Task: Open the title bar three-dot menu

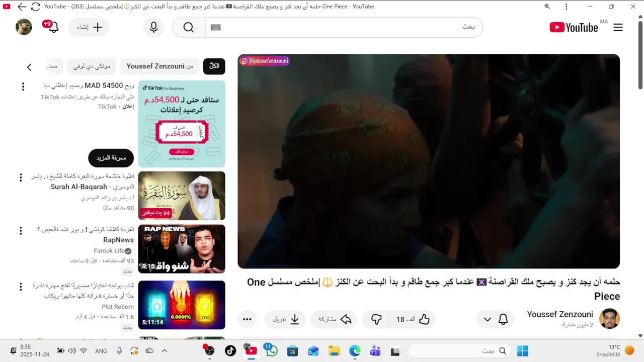Action: [x=567, y=7]
